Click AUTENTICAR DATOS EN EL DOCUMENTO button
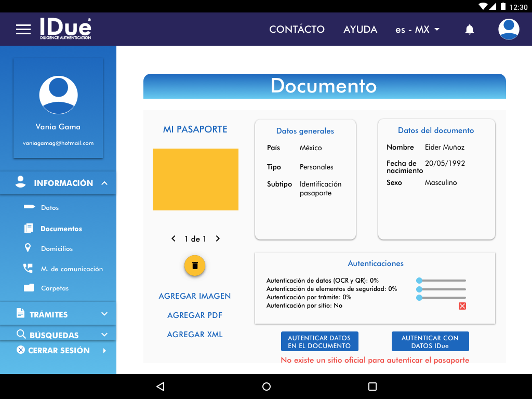Screen dimensions: 532x399 320,342
